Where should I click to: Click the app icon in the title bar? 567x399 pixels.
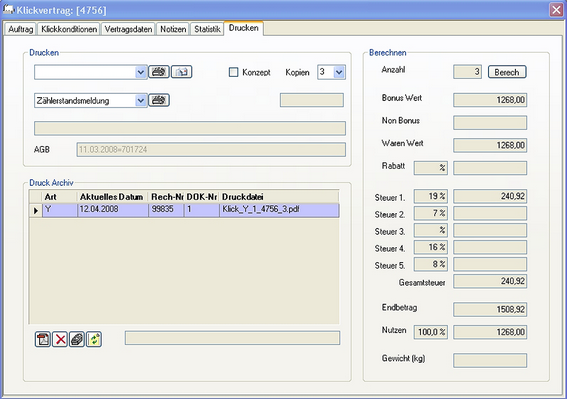tap(9, 9)
